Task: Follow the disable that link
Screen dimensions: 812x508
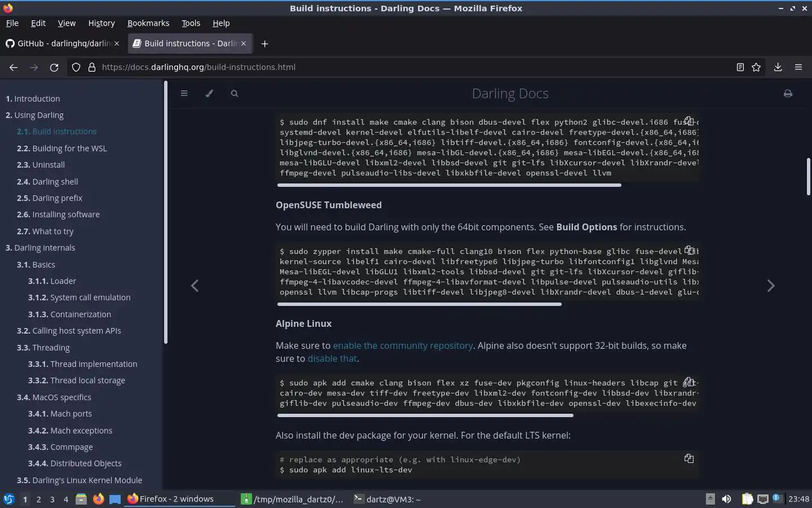Action: [332, 358]
